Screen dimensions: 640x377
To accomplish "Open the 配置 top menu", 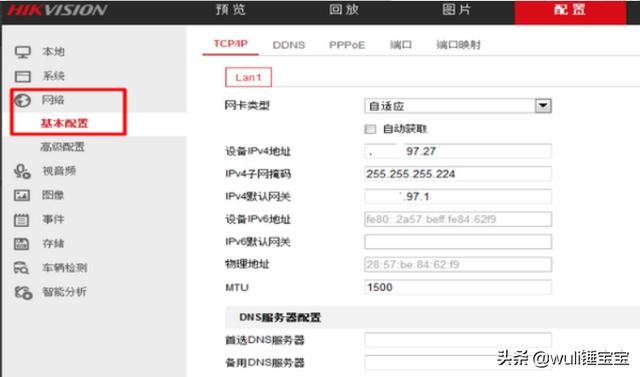I will (x=570, y=12).
